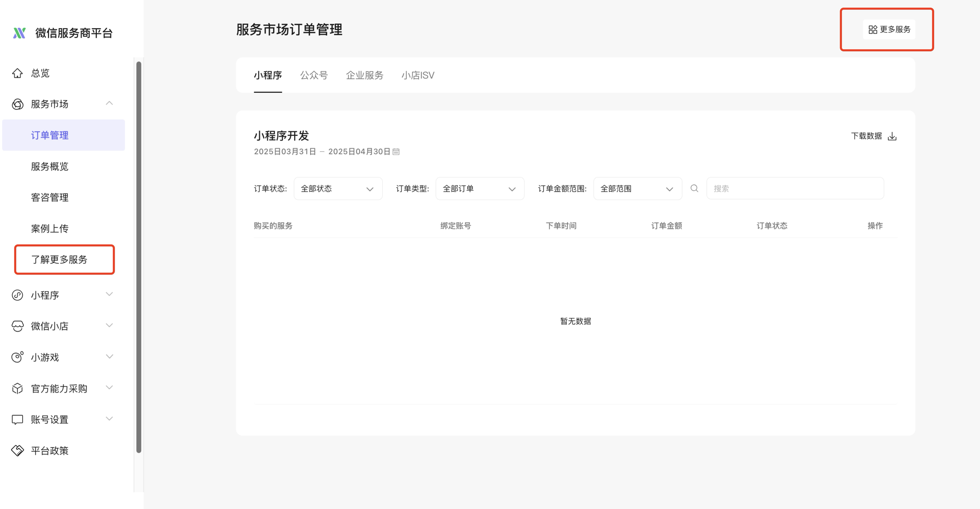Click the 订单金额 column header
980x509 pixels.
667,226
